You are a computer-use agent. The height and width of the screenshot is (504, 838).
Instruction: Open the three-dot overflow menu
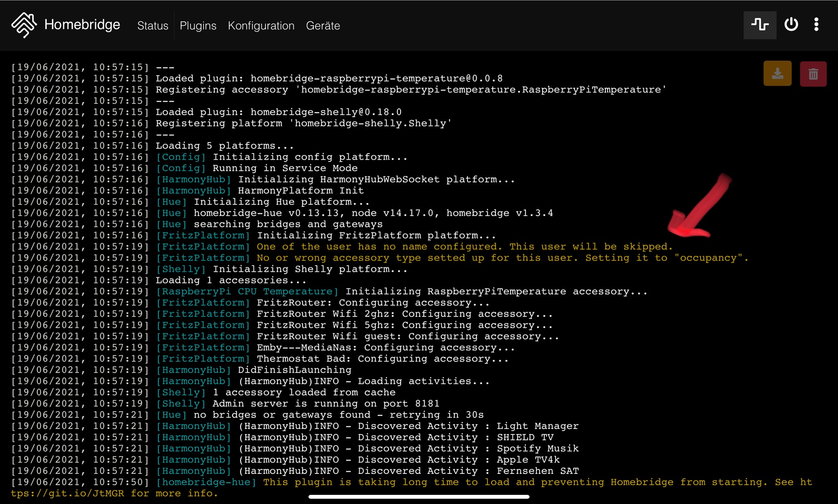pos(816,24)
